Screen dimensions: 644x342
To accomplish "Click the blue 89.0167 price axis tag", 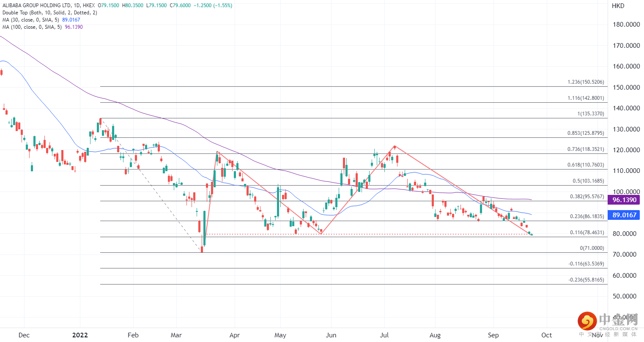I will pos(624,215).
